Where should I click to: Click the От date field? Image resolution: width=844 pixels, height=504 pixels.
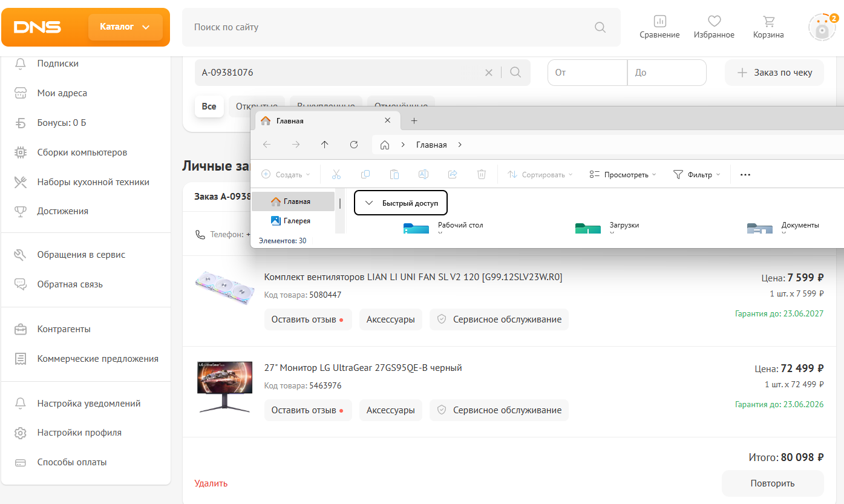587,73
